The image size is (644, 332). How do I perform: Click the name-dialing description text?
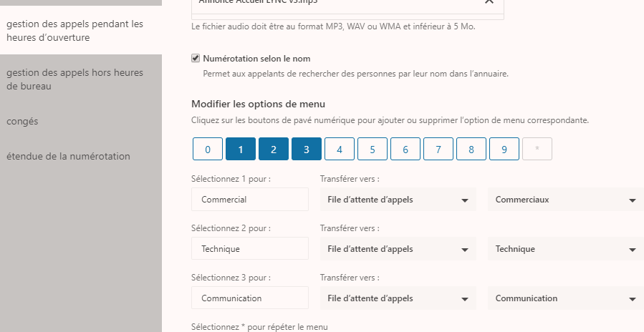tap(356, 74)
